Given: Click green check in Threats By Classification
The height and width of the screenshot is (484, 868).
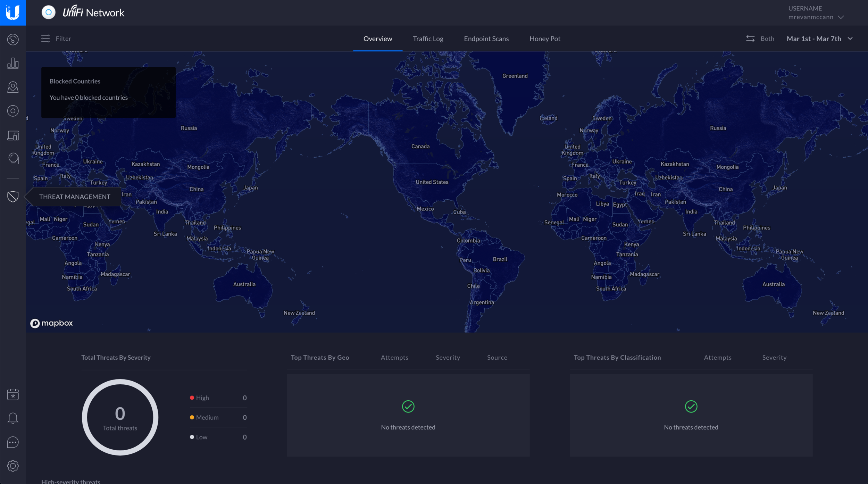Looking at the screenshot, I should [x=691, y=407].
